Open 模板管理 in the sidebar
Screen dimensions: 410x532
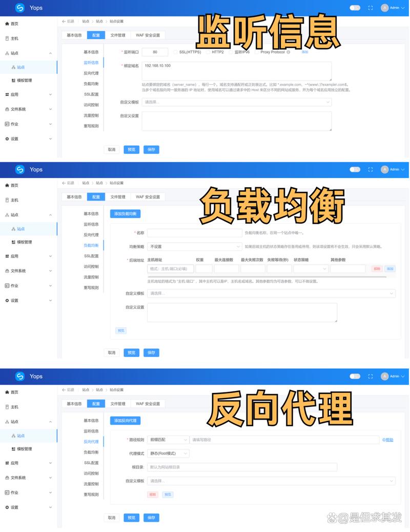pos(23,81)
